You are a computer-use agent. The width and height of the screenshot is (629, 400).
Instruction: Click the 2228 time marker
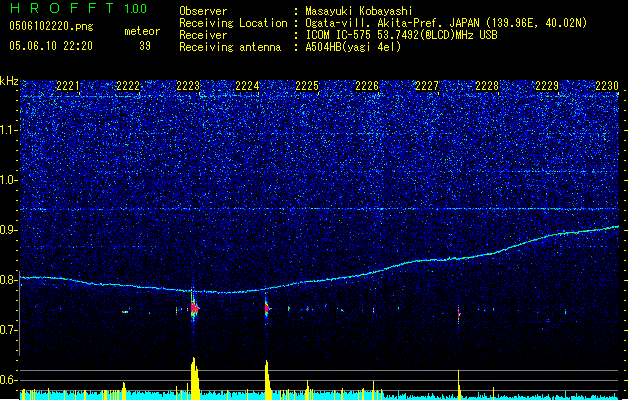click(x=487, y=86)
